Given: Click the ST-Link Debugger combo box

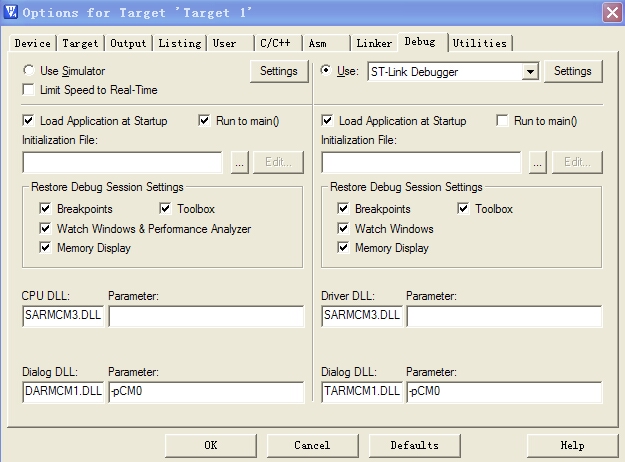Looking at the screenshot, I should coord(453,72).
